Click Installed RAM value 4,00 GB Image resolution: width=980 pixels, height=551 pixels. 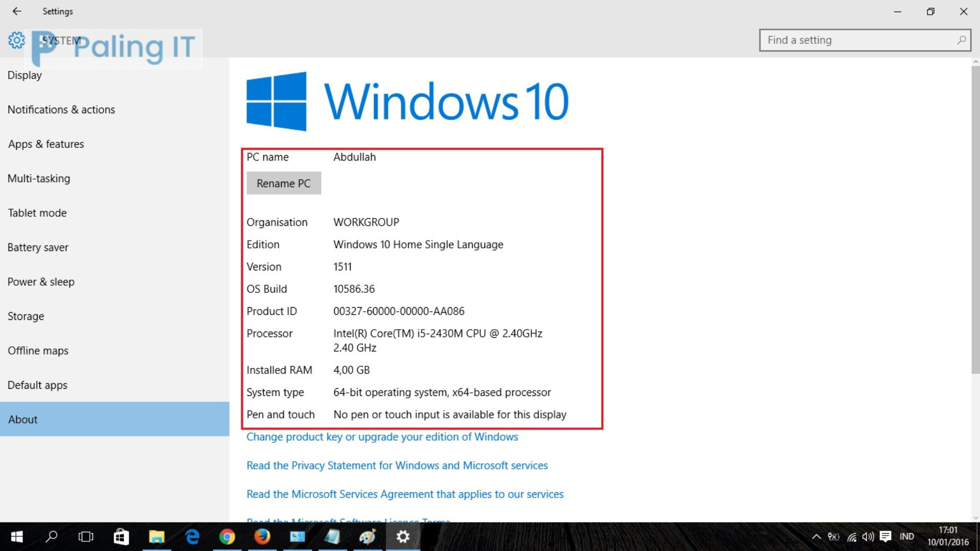[351, 370]
